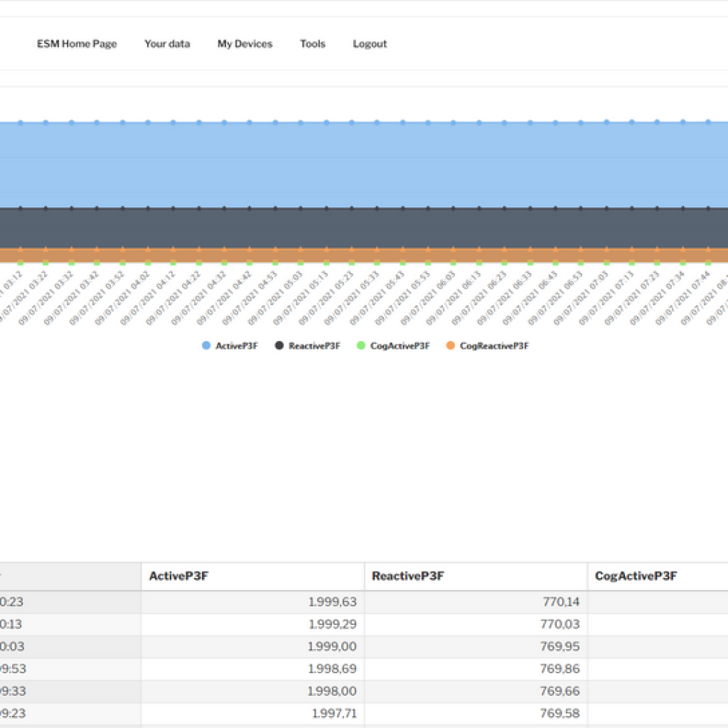Image resolution: width=728 pixels, height=728 pixels.
Task: Click the orange CogReactiveP3F legend circle
Action: pos(450,346)
